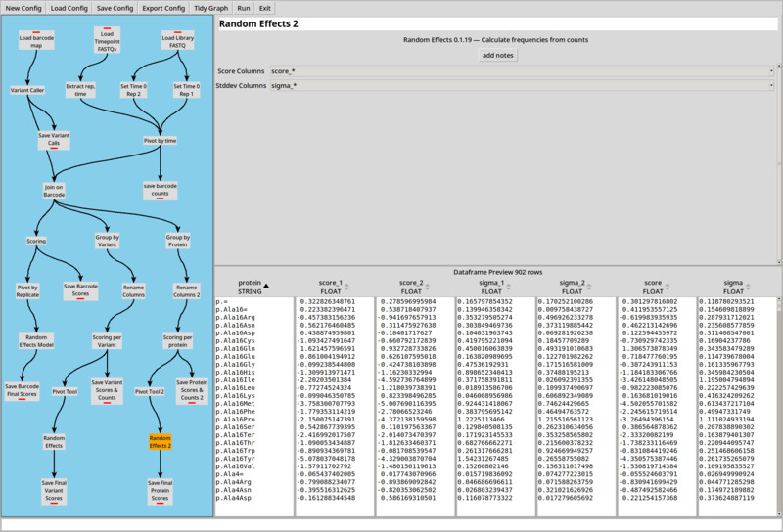Screen dimensions: 783x532
Task: Select the Pivot by Replicate node
Action: click(x=27, y=291)
